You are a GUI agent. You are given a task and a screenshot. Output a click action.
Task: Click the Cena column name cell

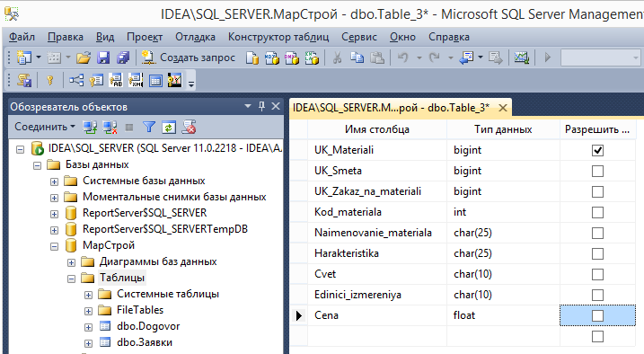(x=377, y=315)
